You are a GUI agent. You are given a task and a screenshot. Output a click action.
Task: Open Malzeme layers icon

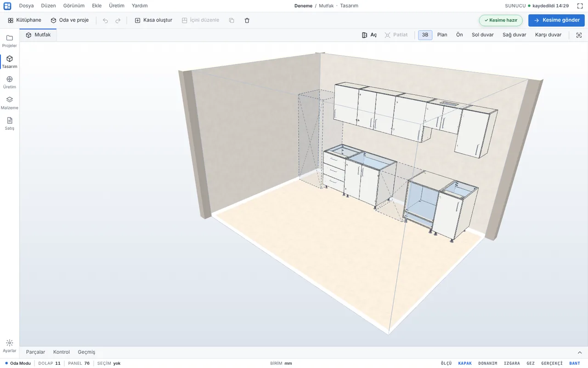pos(9,103)
